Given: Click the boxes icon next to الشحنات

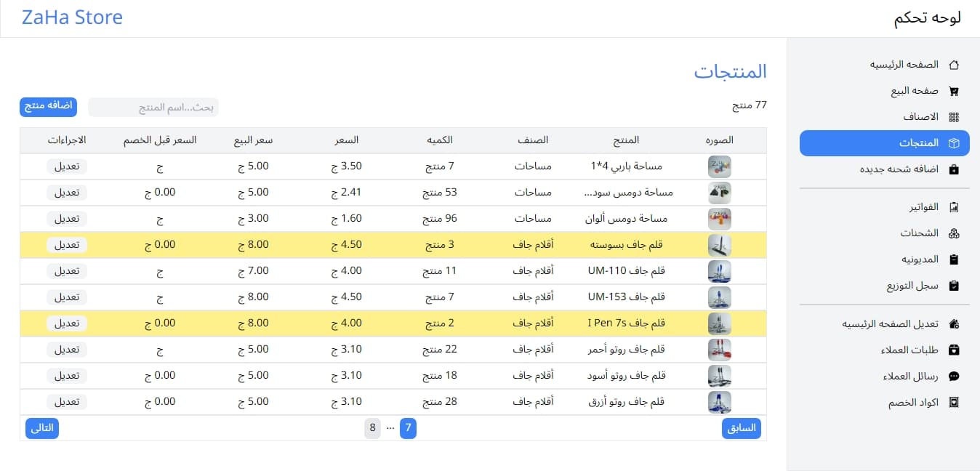Looking at the screenshot, I should 955,233.
